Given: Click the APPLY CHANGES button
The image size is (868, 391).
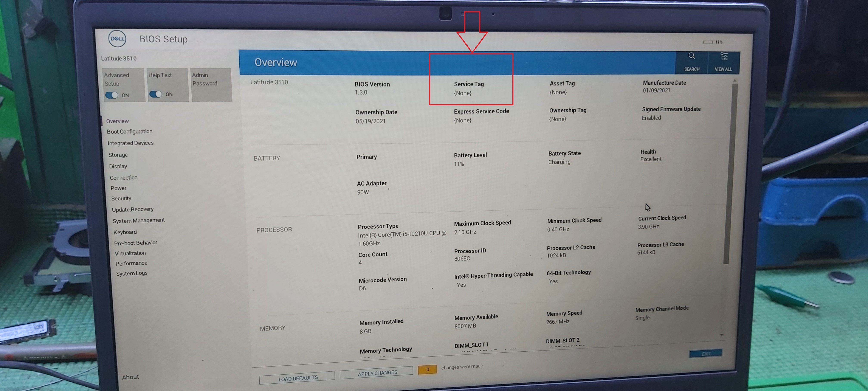Looking at the screenshot, I should [x=376, y=373].
